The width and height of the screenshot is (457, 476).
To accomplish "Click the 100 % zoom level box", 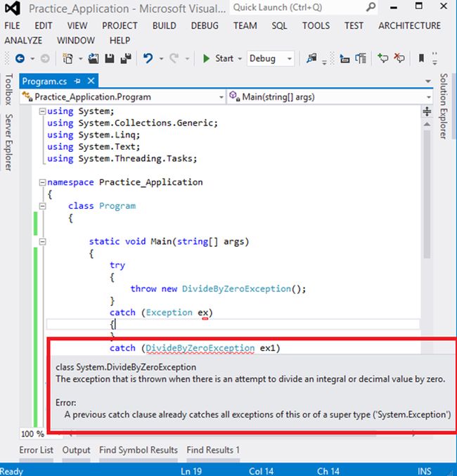I will [32, 434].
